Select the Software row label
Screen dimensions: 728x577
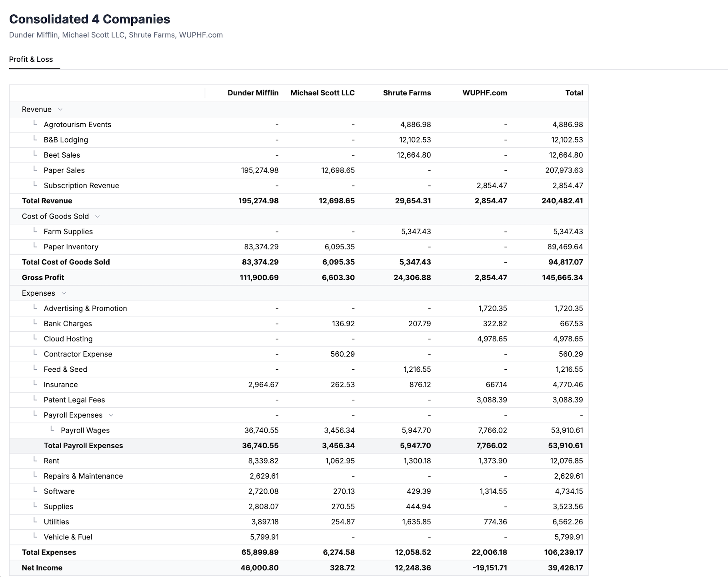tap(59, 491)
